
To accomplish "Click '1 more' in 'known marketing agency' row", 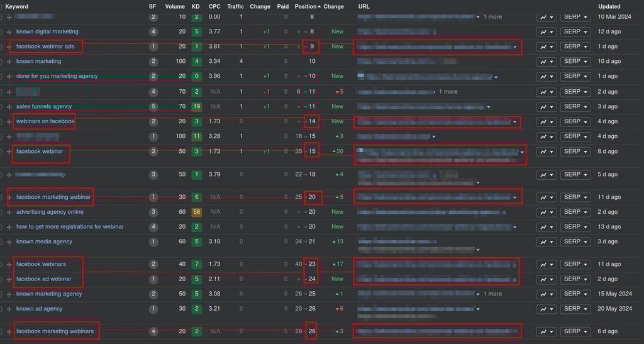I will [492, 294].
